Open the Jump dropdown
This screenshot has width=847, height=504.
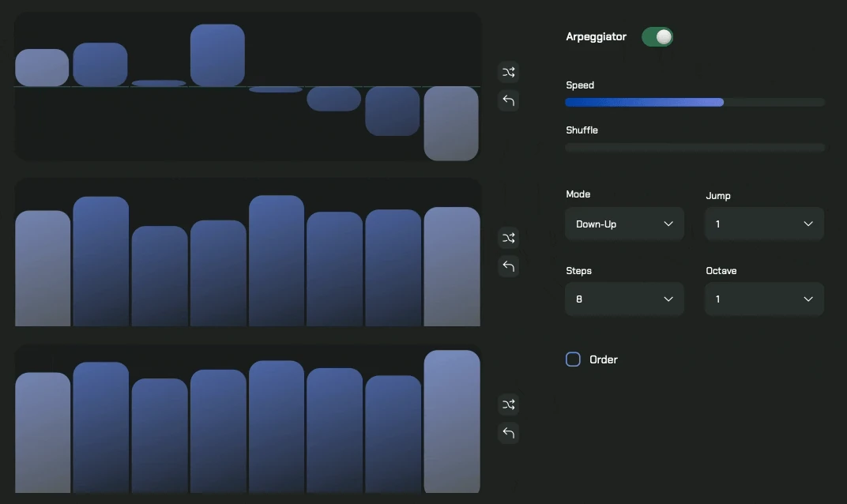click(x=763, y=224)
